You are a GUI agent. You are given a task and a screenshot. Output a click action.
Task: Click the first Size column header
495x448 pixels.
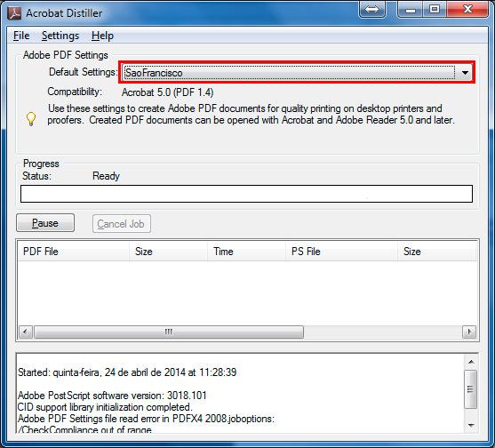[169, 252]
